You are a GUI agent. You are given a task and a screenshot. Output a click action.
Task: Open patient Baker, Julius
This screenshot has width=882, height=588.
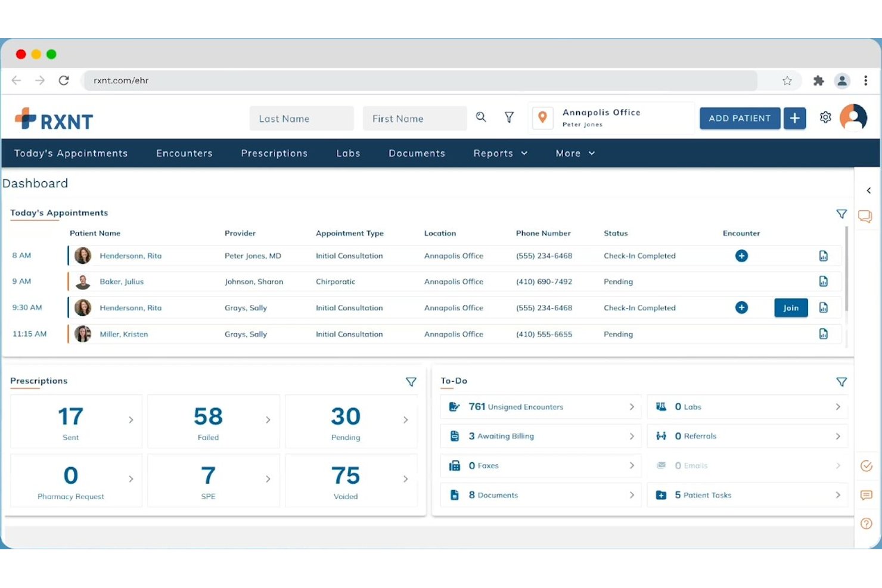click(122, 281)
